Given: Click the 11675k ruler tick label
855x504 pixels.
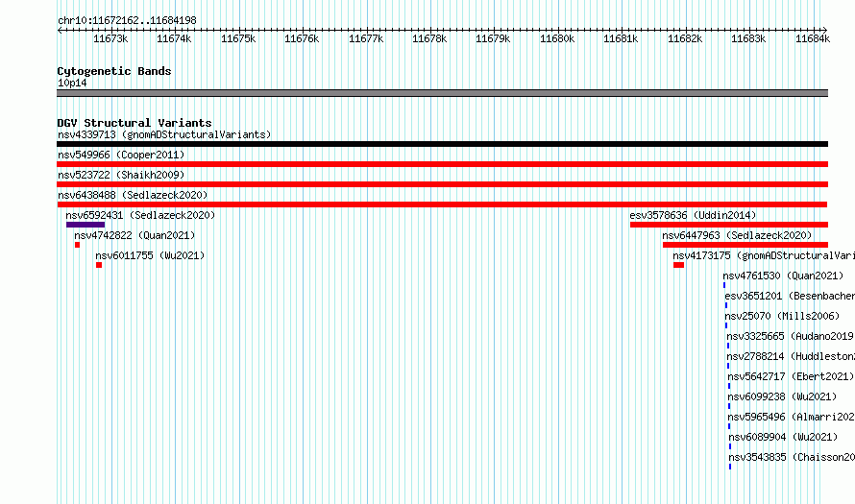Looking at the screenshot, I should (x=238, y=38).
